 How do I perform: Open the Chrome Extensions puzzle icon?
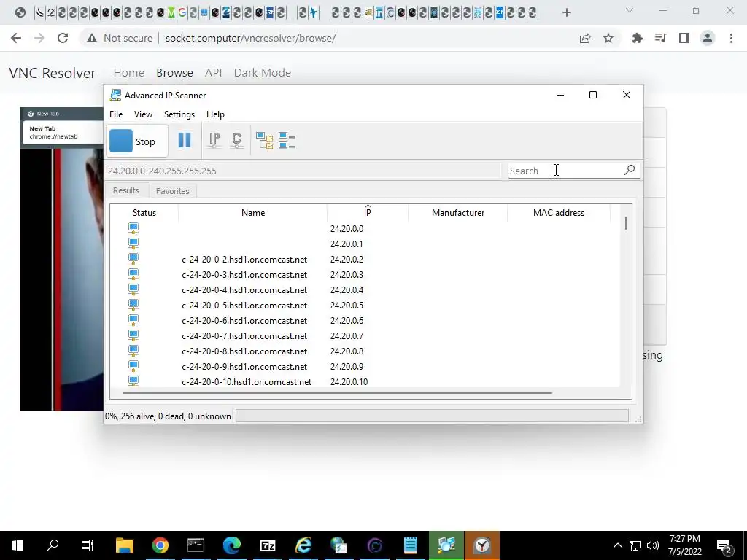pyautogui.click(x=637, y=38)
